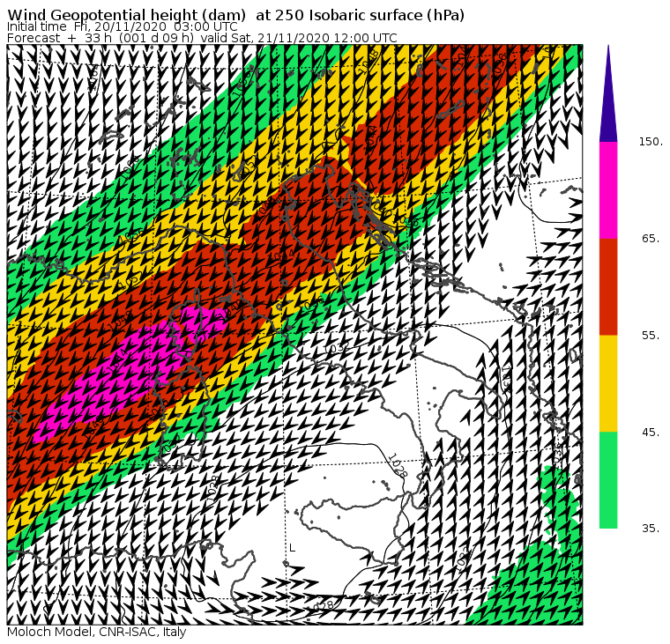Click the legend value 45.
The width and height of the screenshot is (670, 644).
point(651,433)
